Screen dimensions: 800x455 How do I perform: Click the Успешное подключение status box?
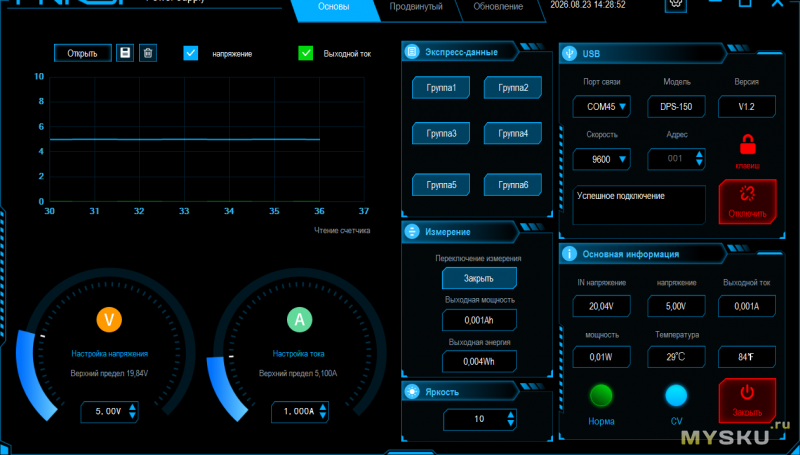639,205
